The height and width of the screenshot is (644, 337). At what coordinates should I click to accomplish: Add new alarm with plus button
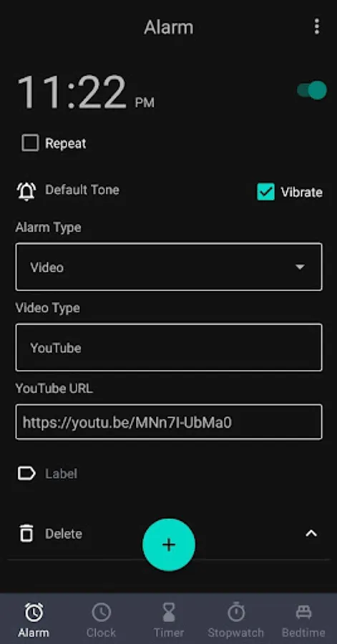(x=169, y=545)
